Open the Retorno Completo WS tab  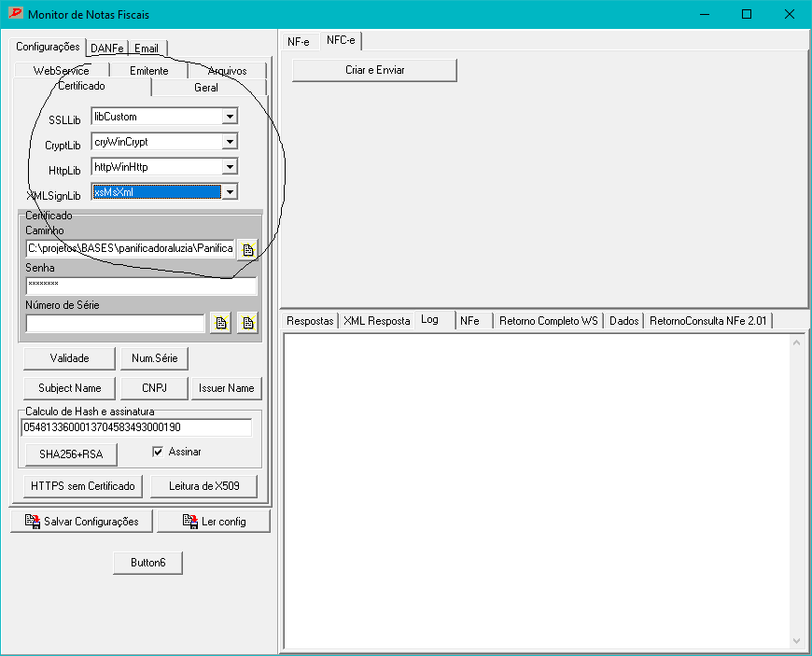click(549, 321)
